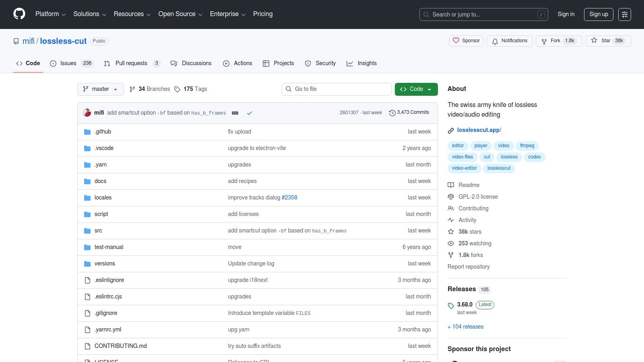Open the Pricing page
The width and height of the screenshot is (644, 362).
coord(263,14)
